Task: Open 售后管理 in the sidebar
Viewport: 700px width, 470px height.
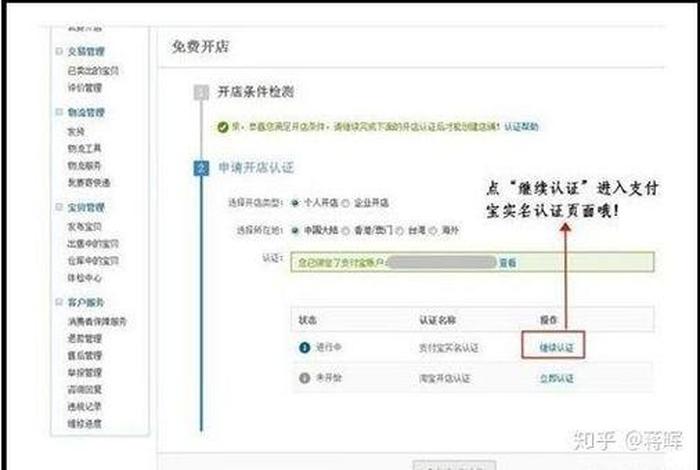Action: point(85,356)
